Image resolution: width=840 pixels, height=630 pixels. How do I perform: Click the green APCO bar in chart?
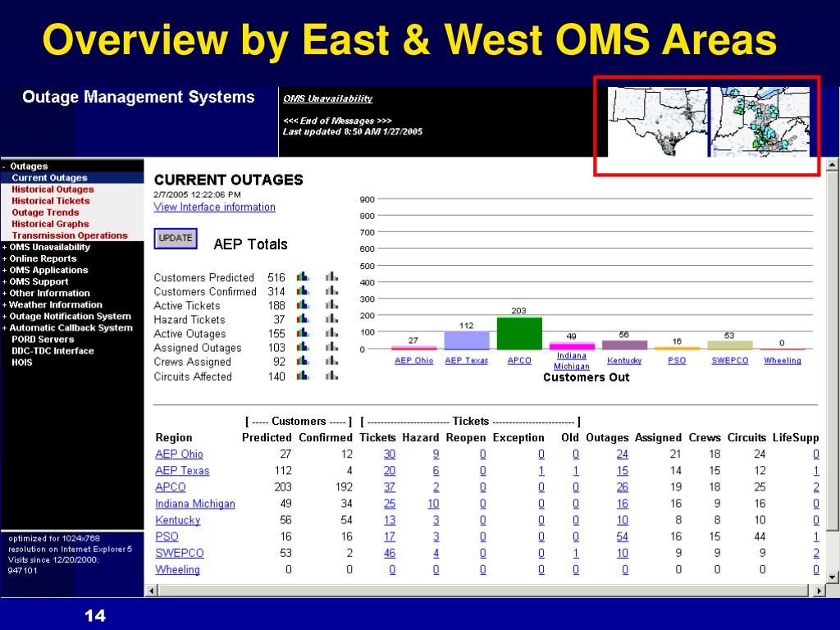point(519,333)
